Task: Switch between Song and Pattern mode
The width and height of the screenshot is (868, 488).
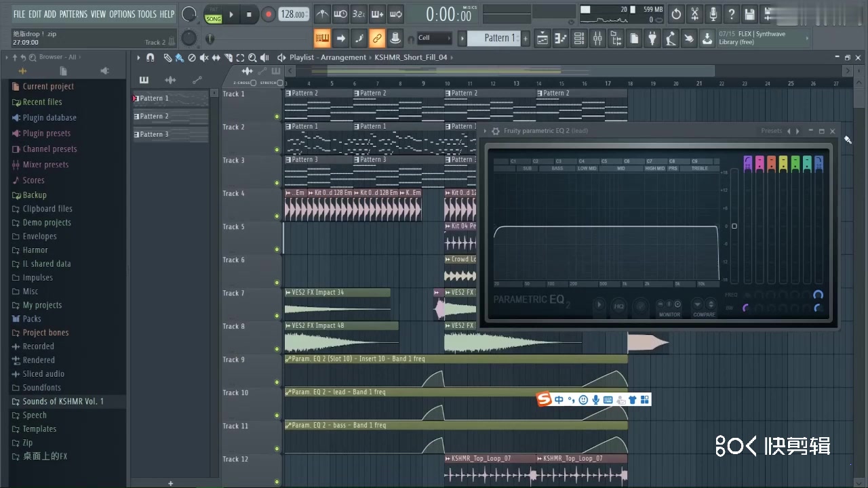Action: coord(214,15)
